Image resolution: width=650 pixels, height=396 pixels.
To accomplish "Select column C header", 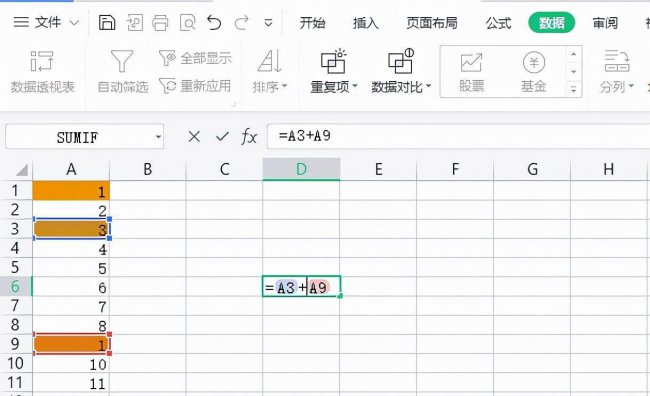I will (224, 169).
